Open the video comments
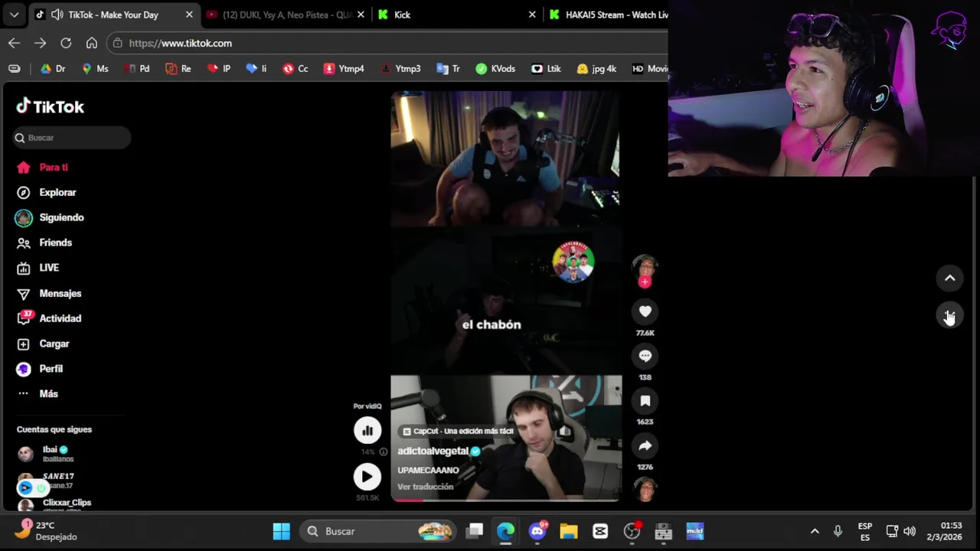The height and width of the screenshot is (551, 980). point(645,356)
